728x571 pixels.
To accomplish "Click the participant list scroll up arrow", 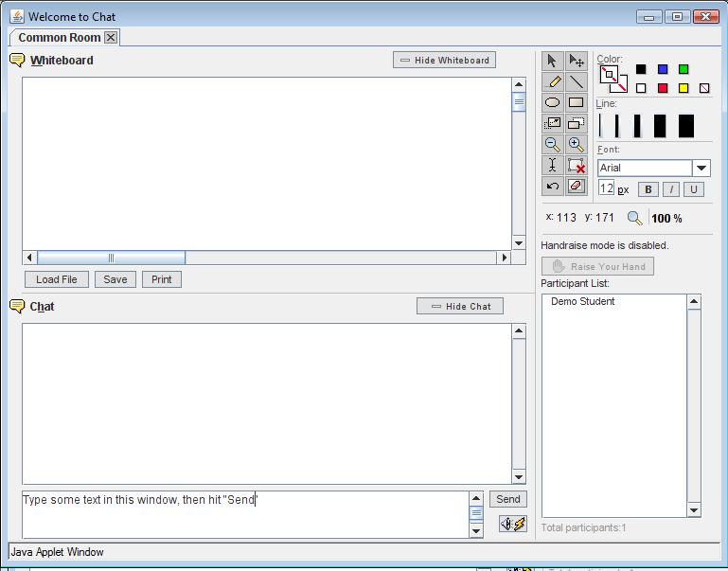I will (694, 302).
